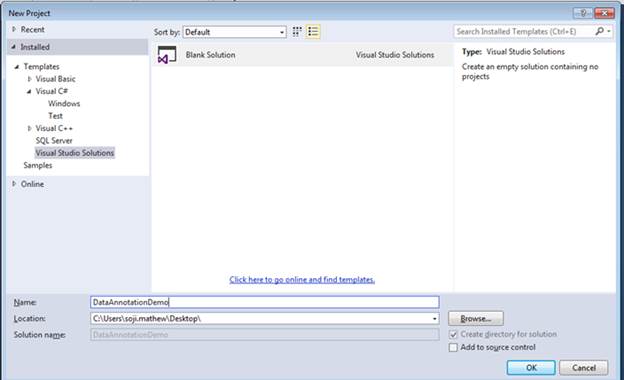Screen dimensions: 624x380
Task: Enable Add to source control checkbox
Action: (x=453, y=347)
